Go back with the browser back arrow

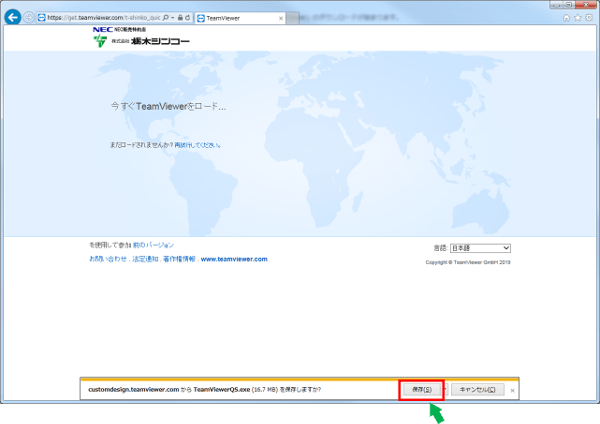coord(13,17)
